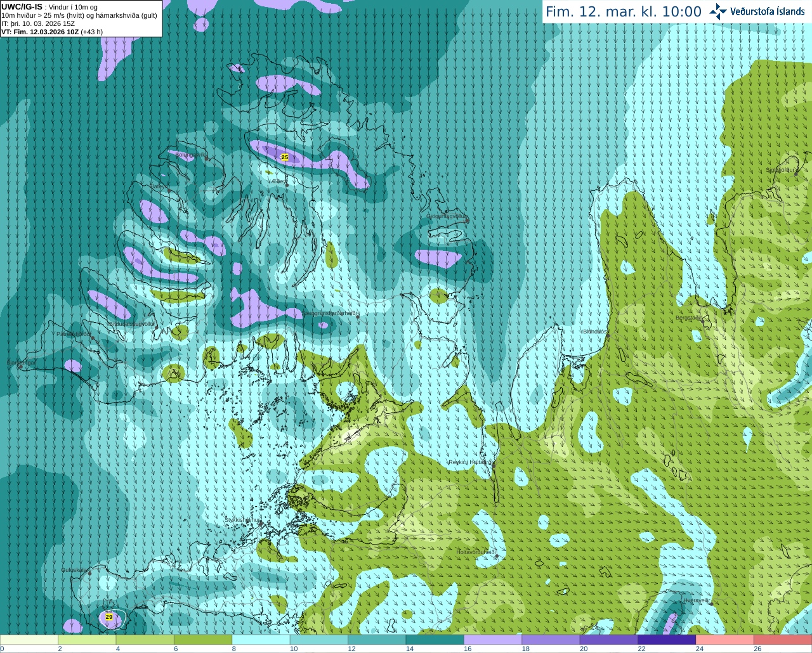The width and height of the screenshot is (812, 653).
Task: Select the 8–10 m/s light cyan legend color
Action: 261,640
